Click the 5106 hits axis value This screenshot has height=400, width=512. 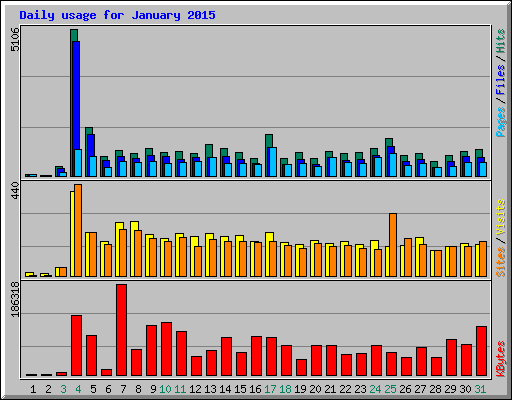(15, 39)
